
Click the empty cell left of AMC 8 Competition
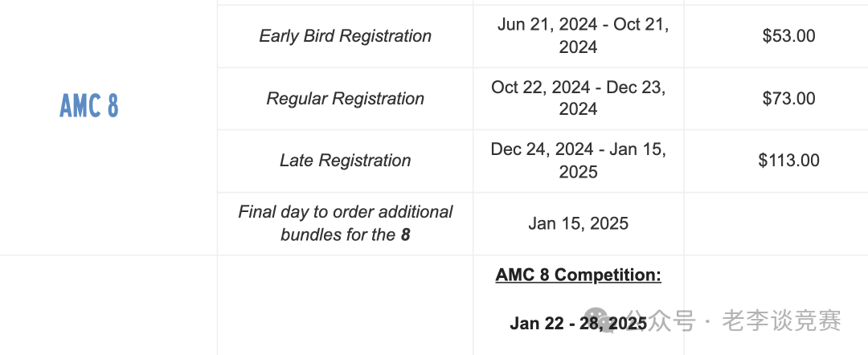tap(345, 305)
